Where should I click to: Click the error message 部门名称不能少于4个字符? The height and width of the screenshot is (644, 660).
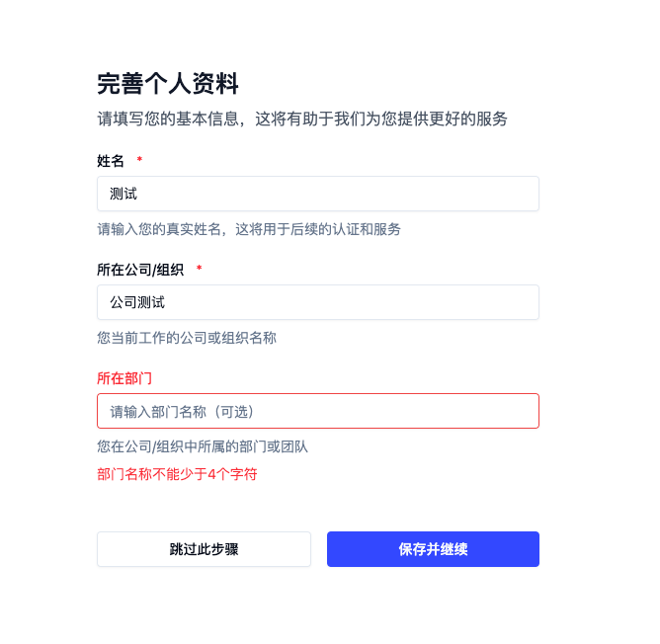[177, 474]
